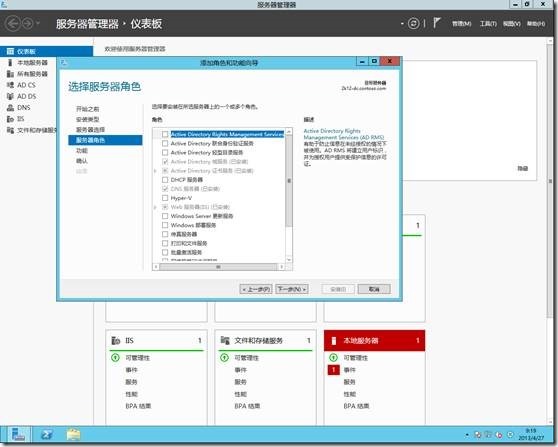558x447 pixels.
Task: Click the refresh icon in the header
Action: coord(413,24)
